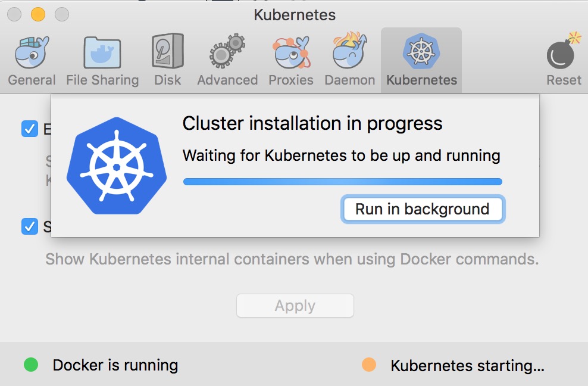Open the Daemon settings icon
The width and height of the screenshot is (588, 386).
pyautogui.click(x=350, y=60)
